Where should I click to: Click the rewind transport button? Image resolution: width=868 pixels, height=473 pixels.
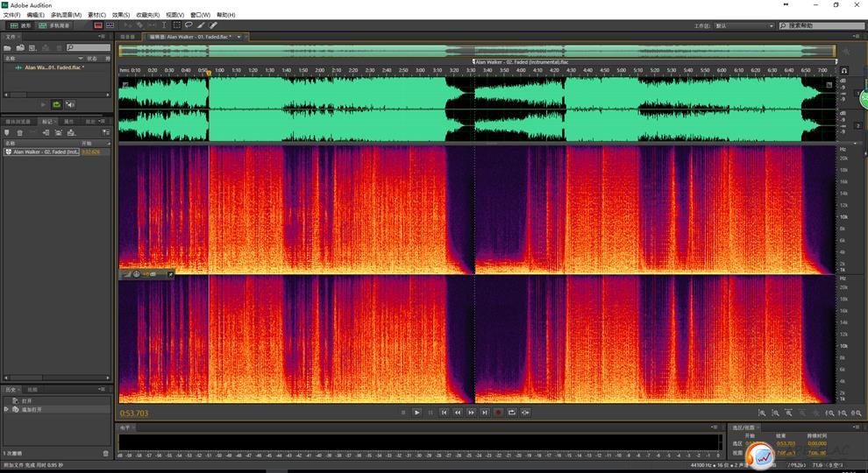pos(458,413)
